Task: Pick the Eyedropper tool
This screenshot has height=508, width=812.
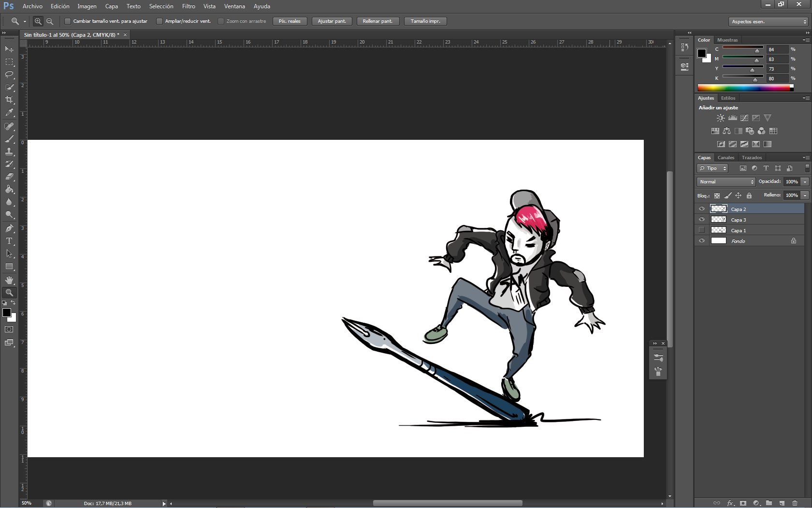Action: pos(9,112)
